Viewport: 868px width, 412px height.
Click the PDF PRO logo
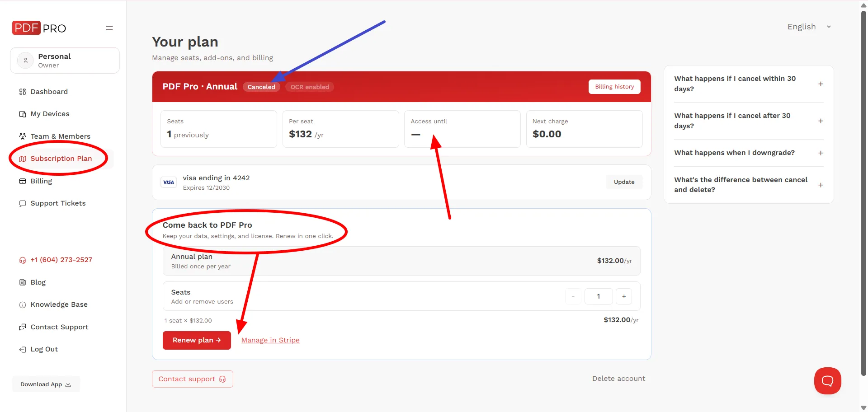tap(39, 28)
